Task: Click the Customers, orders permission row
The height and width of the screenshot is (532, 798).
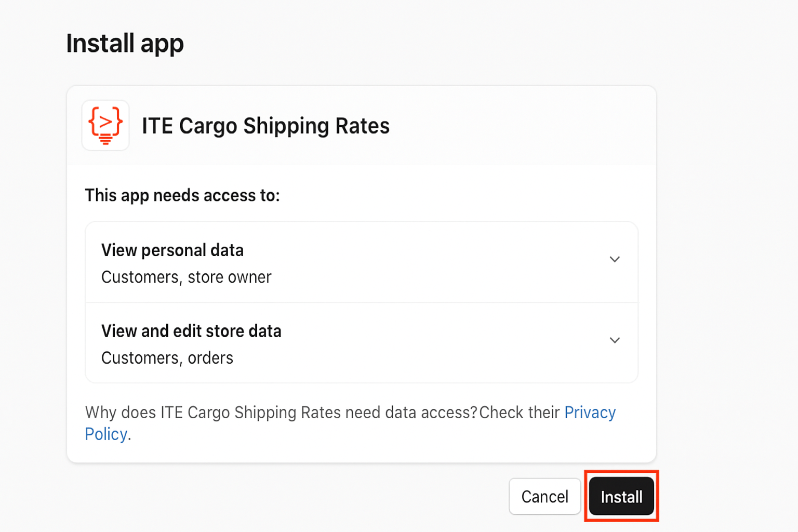Action: click(x=167, y=357)
